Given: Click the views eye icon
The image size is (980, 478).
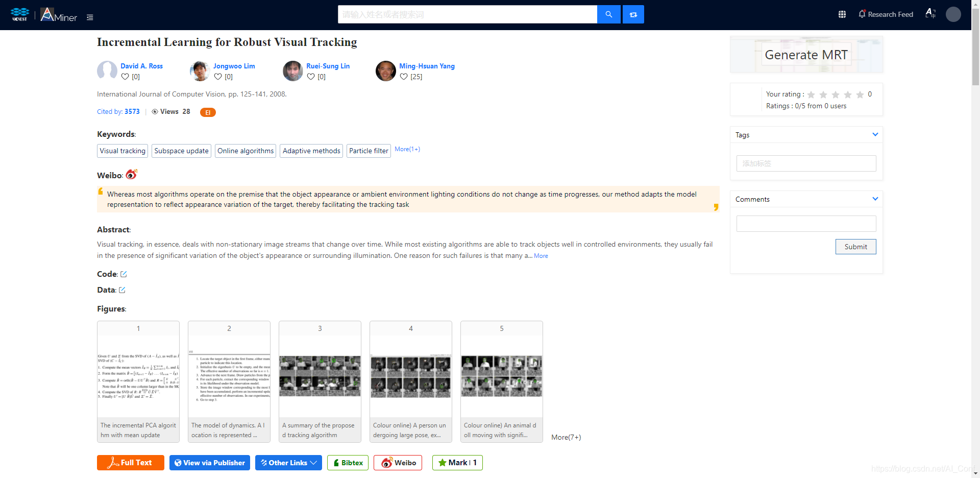Looking at the screenshot, I should [155, 112].
